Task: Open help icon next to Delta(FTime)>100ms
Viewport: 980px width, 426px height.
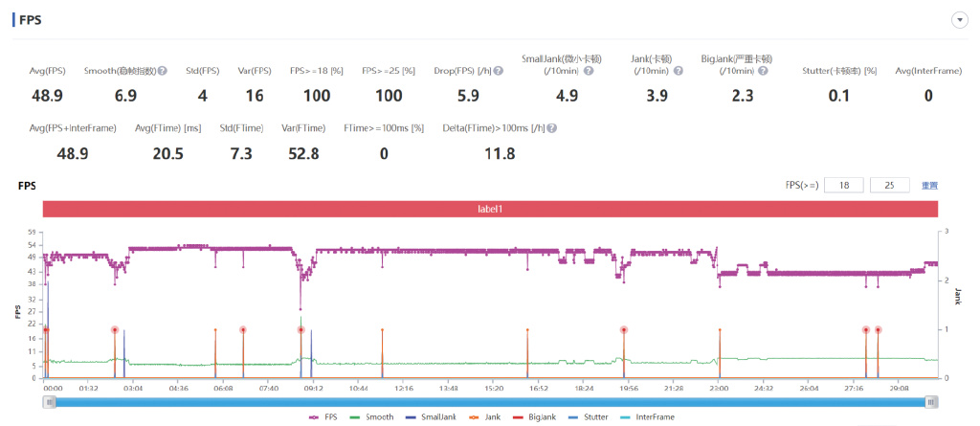Action: click(x=552, y=128)
